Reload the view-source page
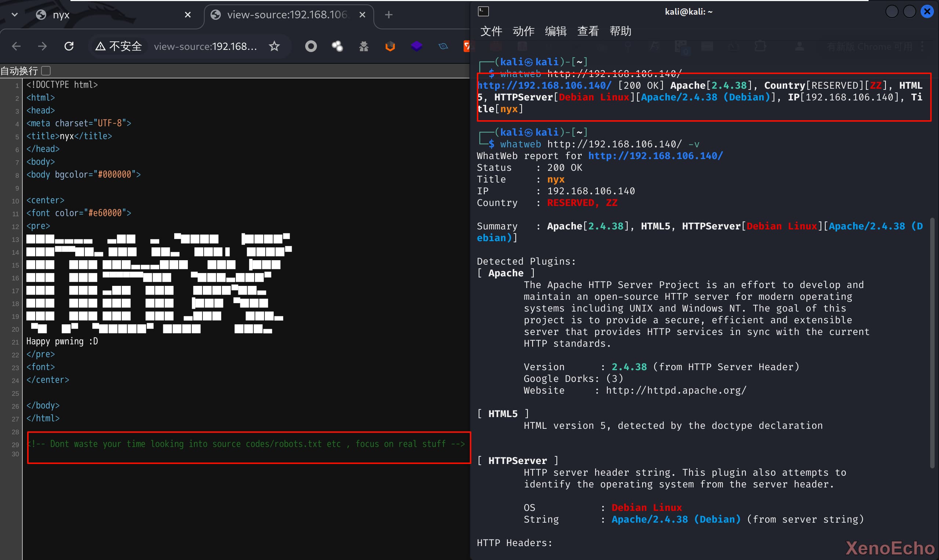Screen dimensions: 939x560 click(69, 47)
